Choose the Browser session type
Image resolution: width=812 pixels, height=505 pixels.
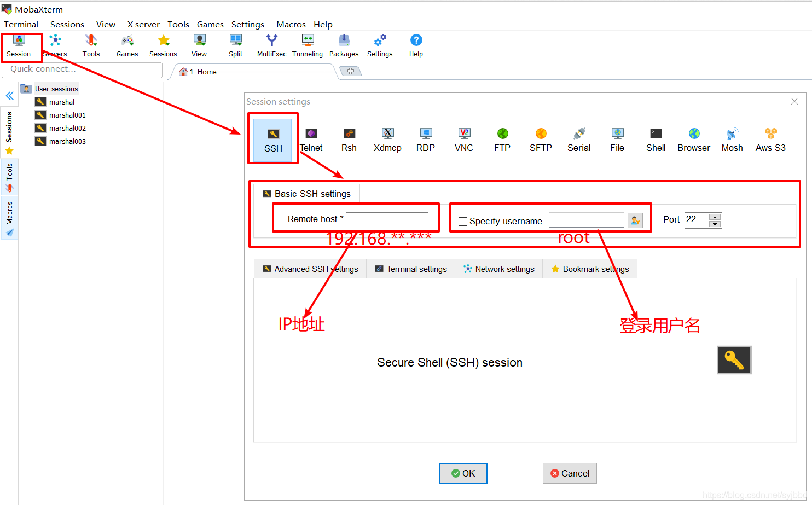(694, 141)
